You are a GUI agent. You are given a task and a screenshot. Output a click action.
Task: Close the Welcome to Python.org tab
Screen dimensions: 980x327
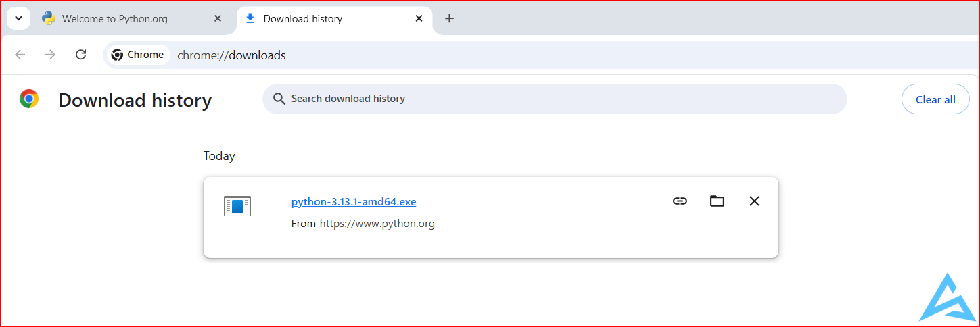point(218,19)
